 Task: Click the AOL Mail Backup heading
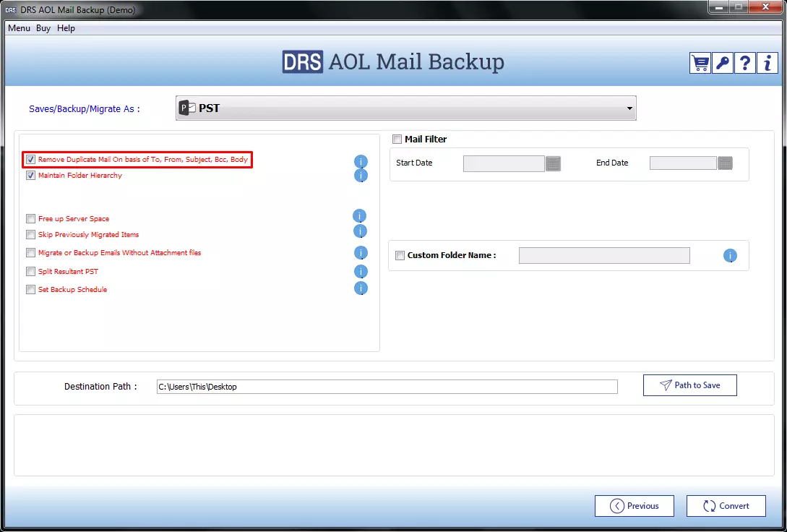pos(416,62)
